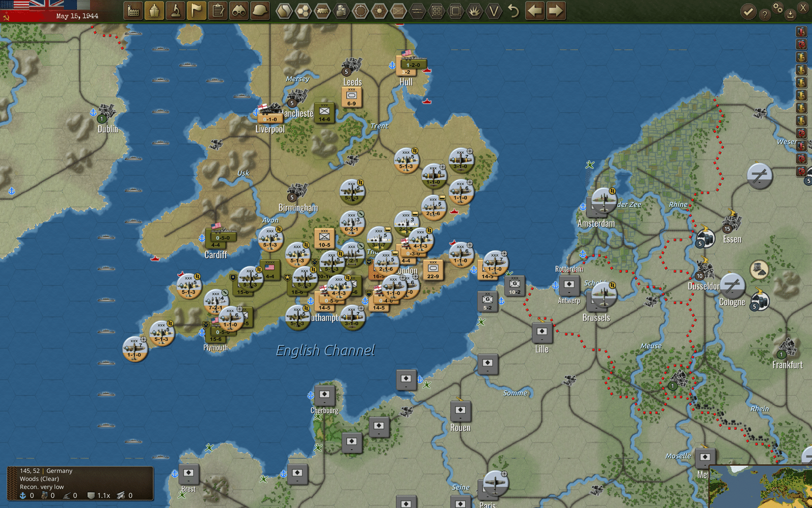The width and height of the screenshot is (812, 508).
Task: Toggle the weather sun display
Action: coord(380,11)
